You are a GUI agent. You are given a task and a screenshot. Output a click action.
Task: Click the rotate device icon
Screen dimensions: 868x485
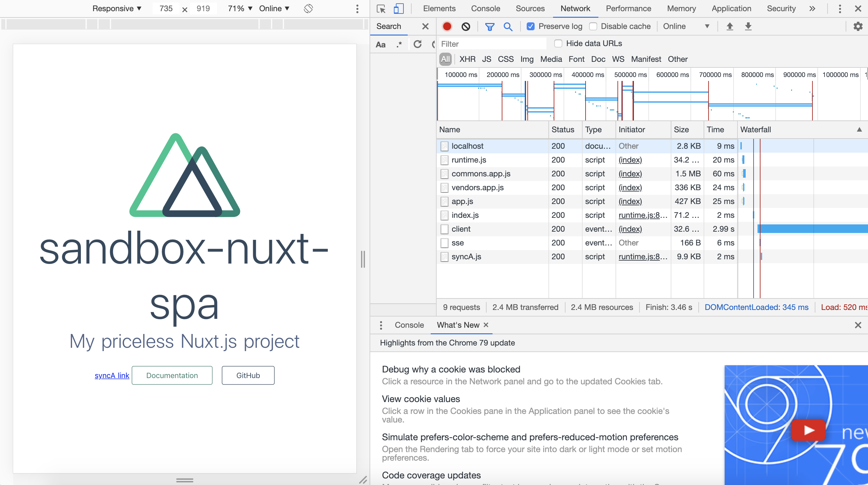pos(308,9)
